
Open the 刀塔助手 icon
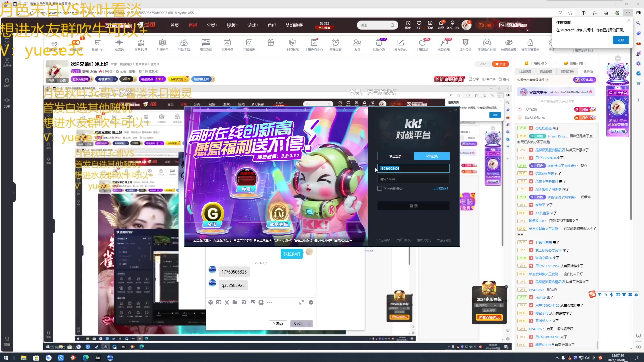point(162,45)
